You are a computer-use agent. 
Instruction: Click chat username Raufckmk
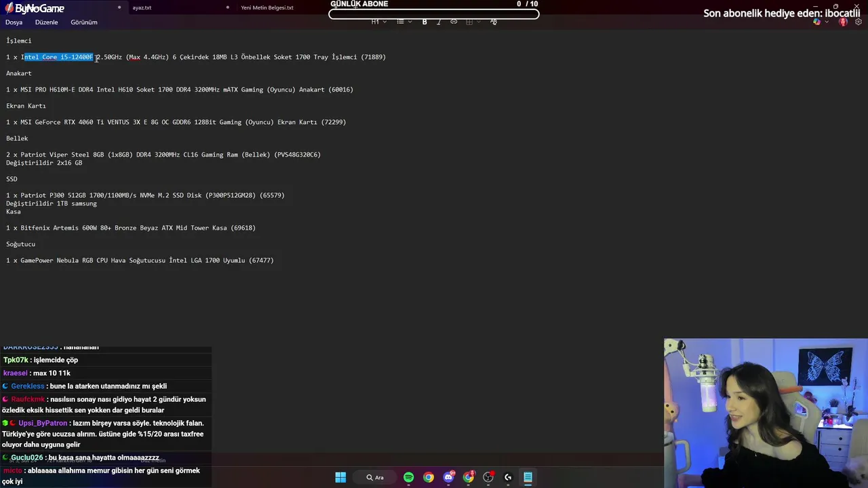tap(28, 399)
